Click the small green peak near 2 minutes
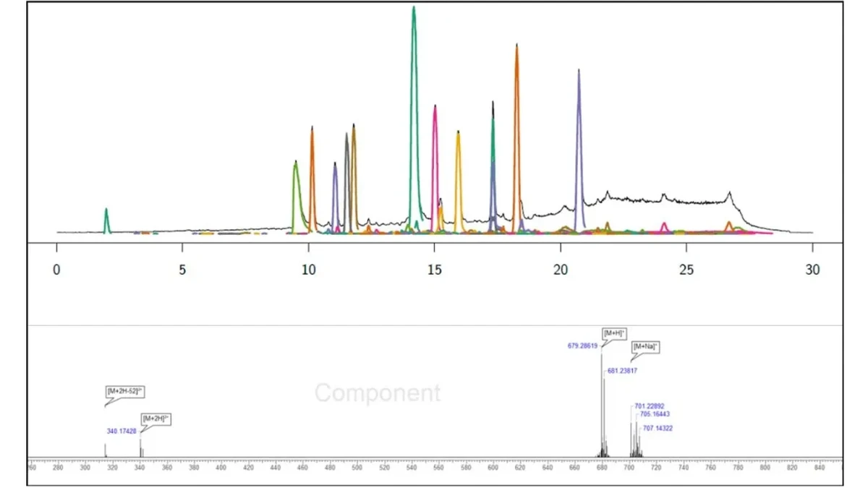This screenshot has width=868, height=488. [106, 221]
